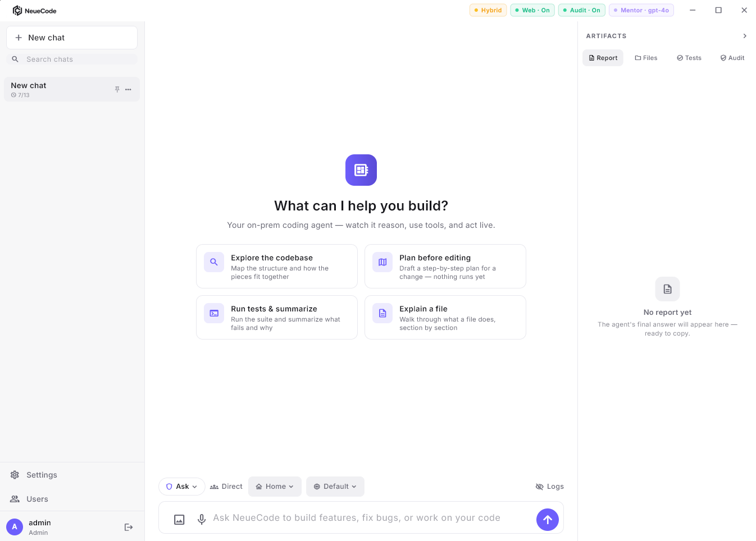This screenshot has width=756, height=541.
Task: Click the microphone voice input icon
Action: coord(202,520)
